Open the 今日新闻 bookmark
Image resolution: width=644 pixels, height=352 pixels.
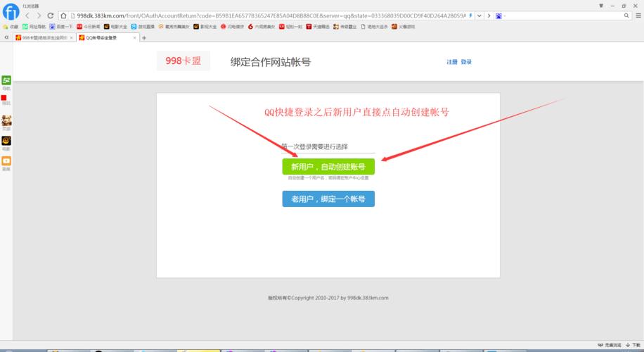pyautogui.click(x=89, y=26)
